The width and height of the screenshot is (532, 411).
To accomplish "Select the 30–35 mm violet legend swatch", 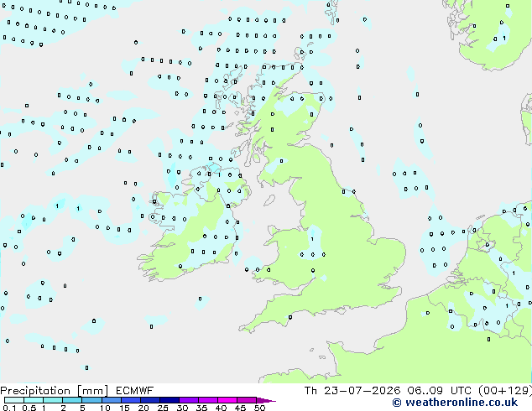I will (189, 400).
